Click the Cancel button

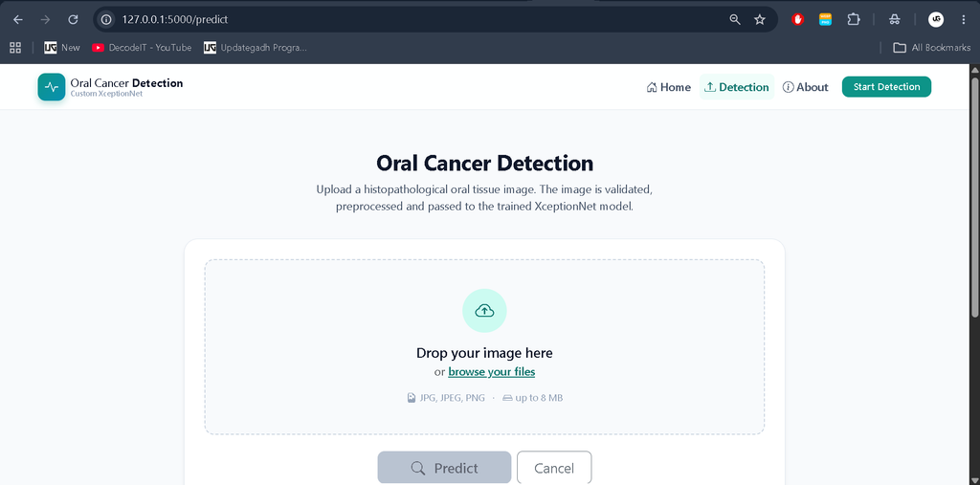554,468
